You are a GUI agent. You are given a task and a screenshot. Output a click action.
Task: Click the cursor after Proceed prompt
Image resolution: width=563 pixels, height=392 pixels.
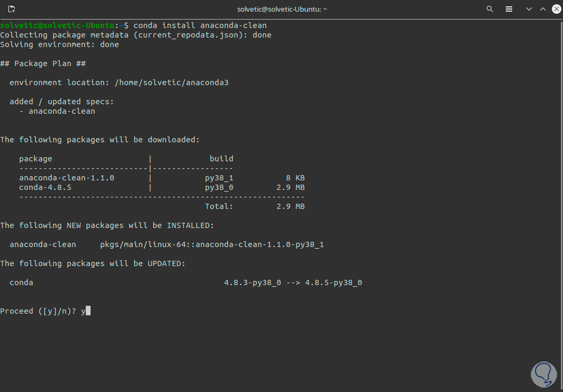pyautogui.click(x=88, y=311)
